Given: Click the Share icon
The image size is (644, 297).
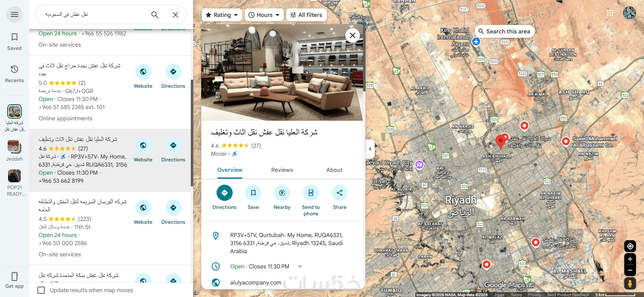Looking at the screenshot, I should pyautogui.click(x=340, y=193).
